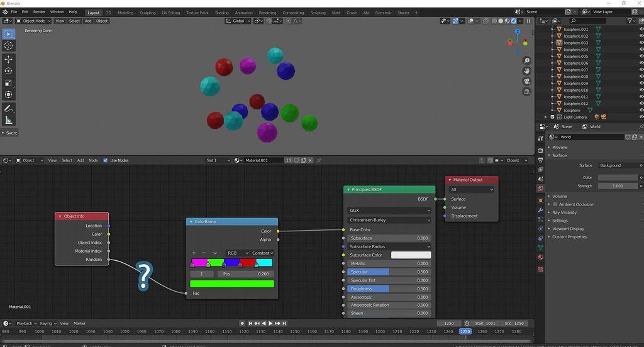
Task: Click the ColorRamp green color field
Action: pyautogui.click(x=232, y=284)
